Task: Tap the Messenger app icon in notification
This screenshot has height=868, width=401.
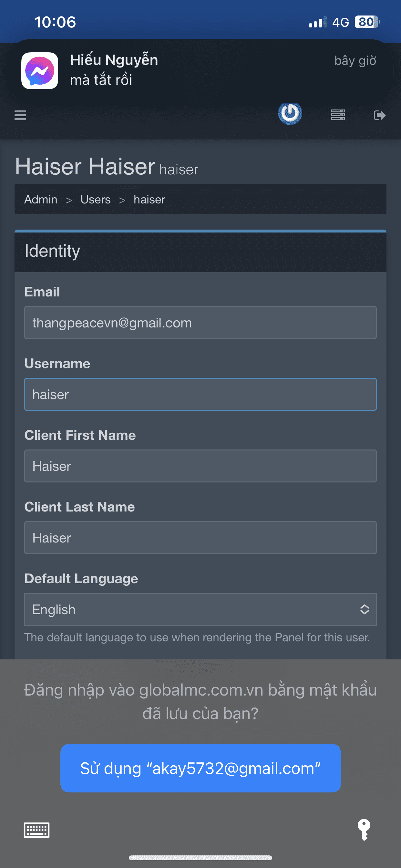Action: (40, 71)
